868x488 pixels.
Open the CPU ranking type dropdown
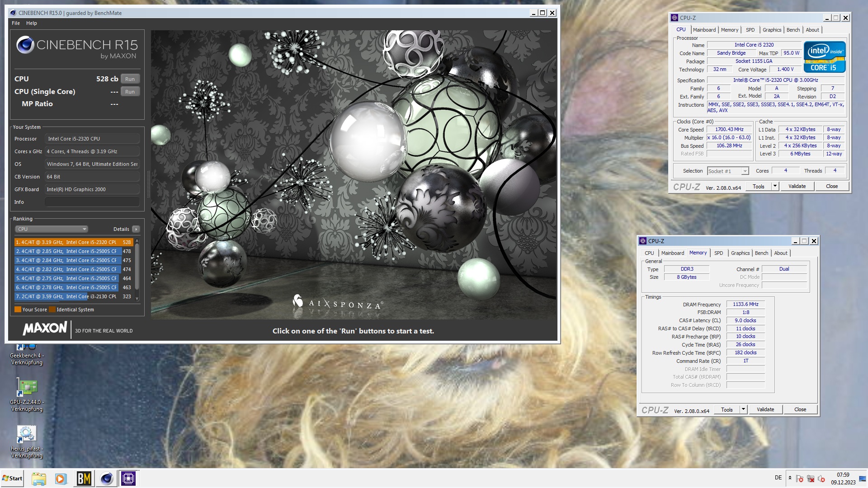(x=52, y=229)
